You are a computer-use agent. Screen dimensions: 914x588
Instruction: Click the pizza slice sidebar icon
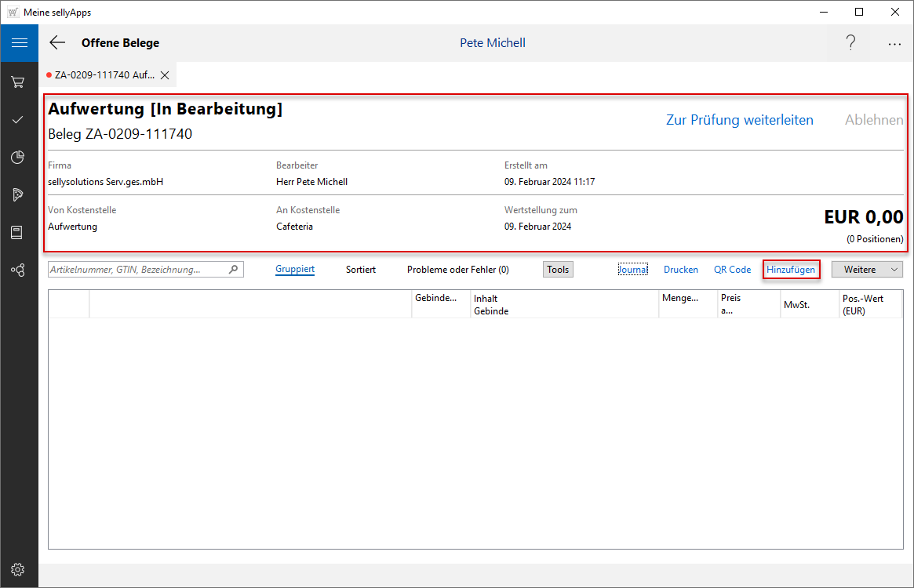point(19,195)
